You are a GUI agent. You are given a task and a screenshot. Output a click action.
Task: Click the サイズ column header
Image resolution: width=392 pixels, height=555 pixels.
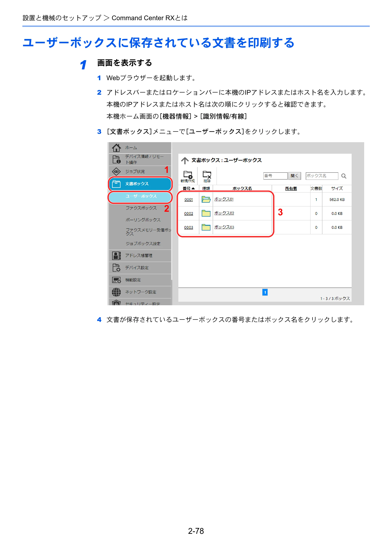(x=337, y=189)
